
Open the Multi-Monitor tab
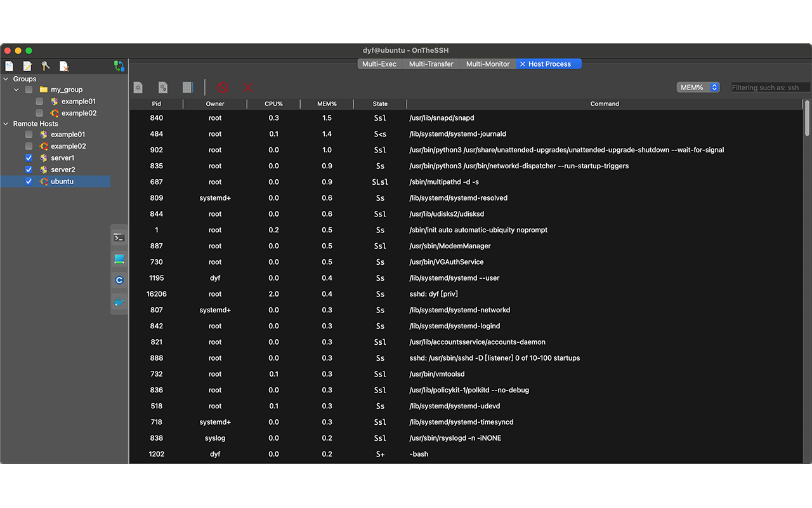487,63
